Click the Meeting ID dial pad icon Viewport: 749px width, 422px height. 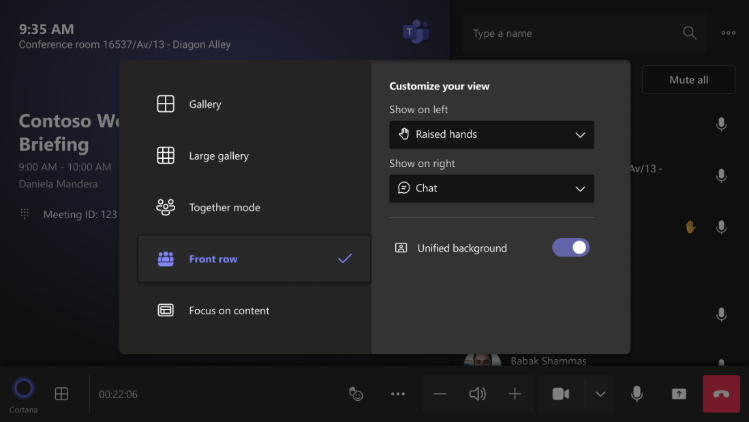pyautogui.click(x=25, y=214)
